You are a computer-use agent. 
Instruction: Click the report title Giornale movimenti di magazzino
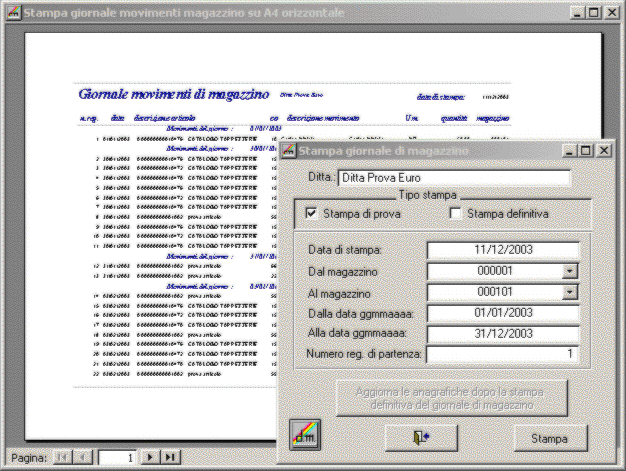pyautogui.click(x=174, y=94)
